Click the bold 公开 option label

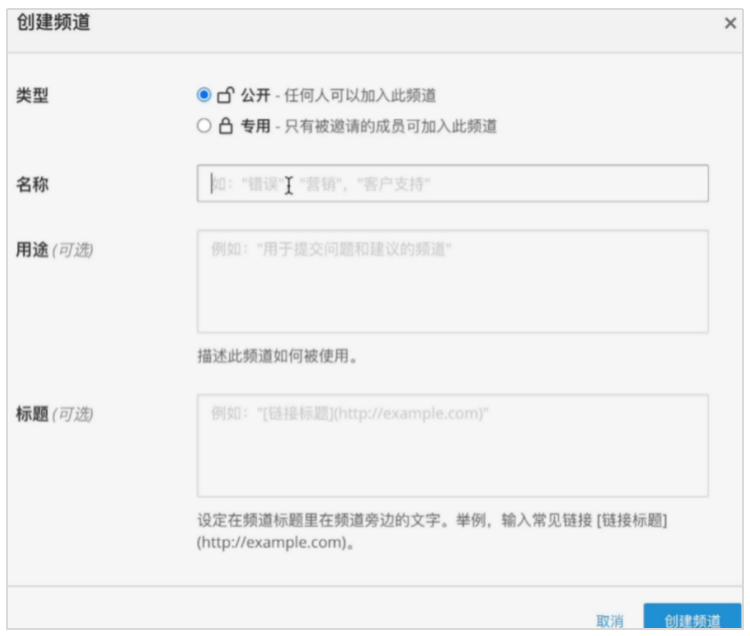coord(255,96)
